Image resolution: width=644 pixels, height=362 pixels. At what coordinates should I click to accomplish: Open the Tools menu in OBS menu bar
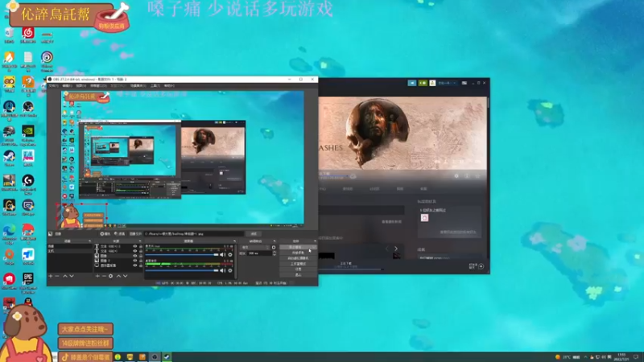[155, 86]
